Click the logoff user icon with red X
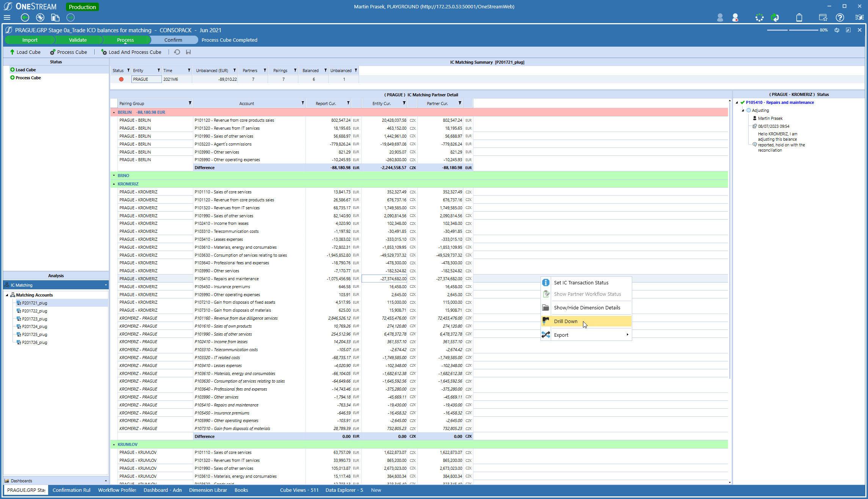 tap(735, 17)
